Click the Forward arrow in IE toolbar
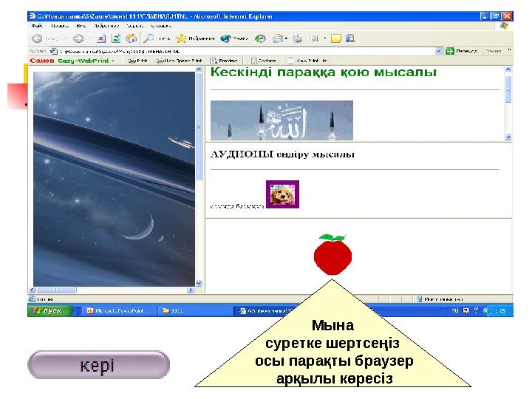The height and width of the screenshot is (399, 532). pos(78,38)
